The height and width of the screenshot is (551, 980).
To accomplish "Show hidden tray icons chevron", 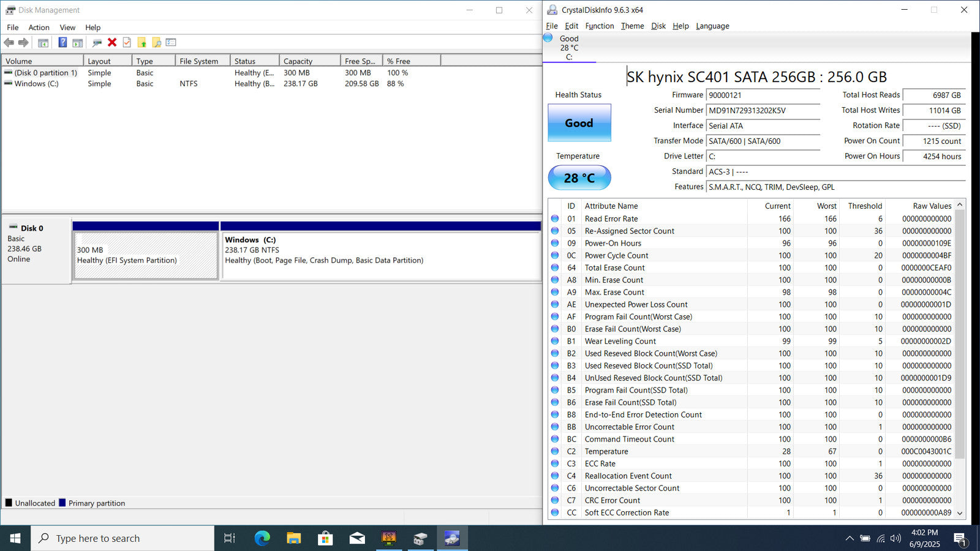I will click(x=850, y=538).
